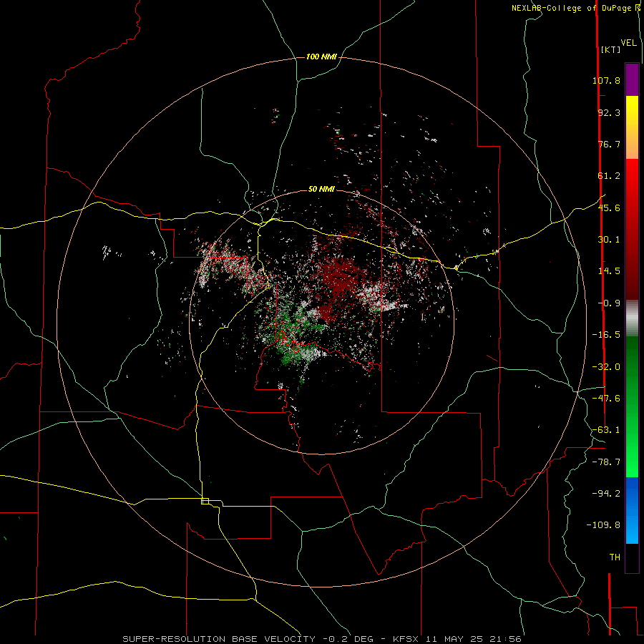Viewport: 644px width, 644px height.
Task: Click the 100 NMI range ring label
Action: [x=321, y=57]
